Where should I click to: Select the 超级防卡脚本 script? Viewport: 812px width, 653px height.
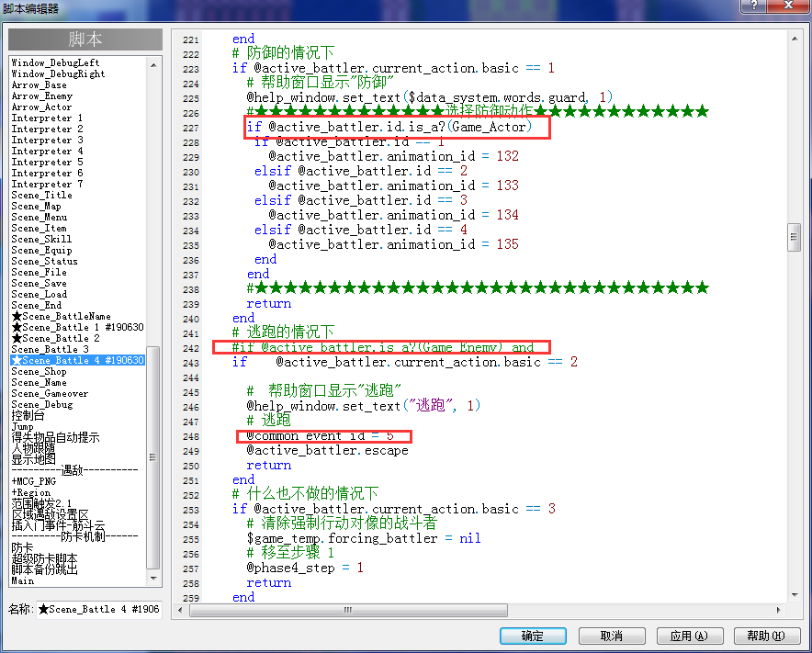coord(44,558)
